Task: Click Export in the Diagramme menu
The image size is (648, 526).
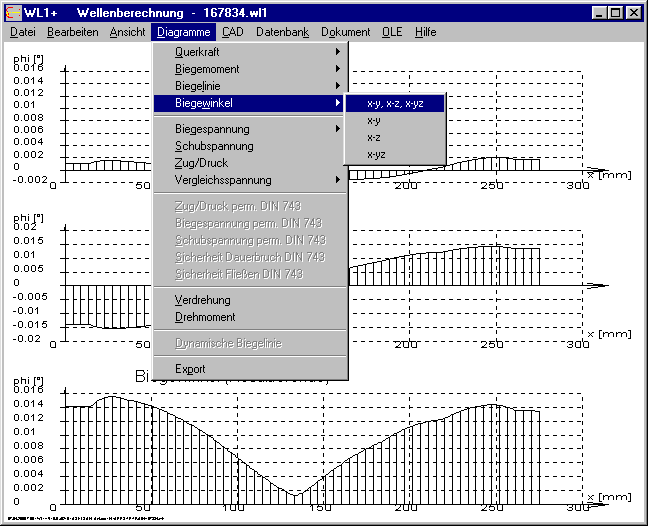Action: (x=190, y=369)
